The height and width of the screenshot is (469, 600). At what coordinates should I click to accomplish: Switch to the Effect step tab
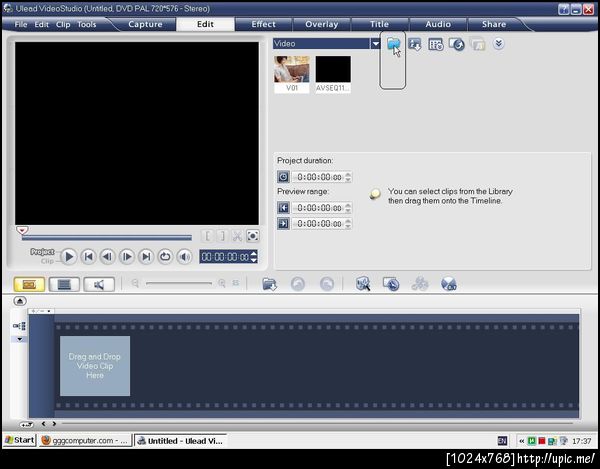[x=263, y=24]
